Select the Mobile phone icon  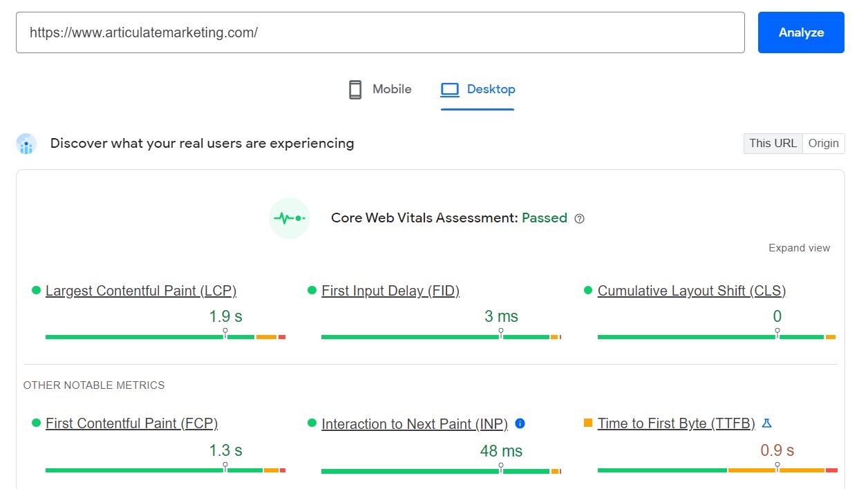pos(355,89)
